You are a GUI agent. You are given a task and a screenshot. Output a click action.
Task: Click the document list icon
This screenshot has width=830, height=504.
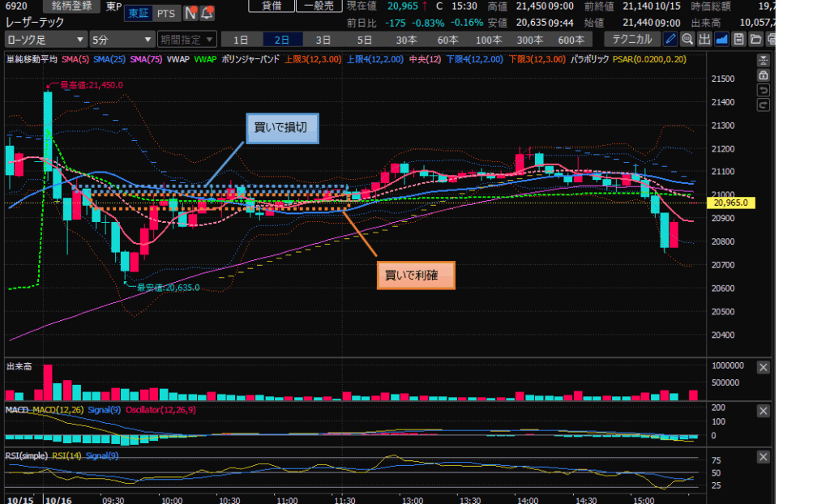738,39
